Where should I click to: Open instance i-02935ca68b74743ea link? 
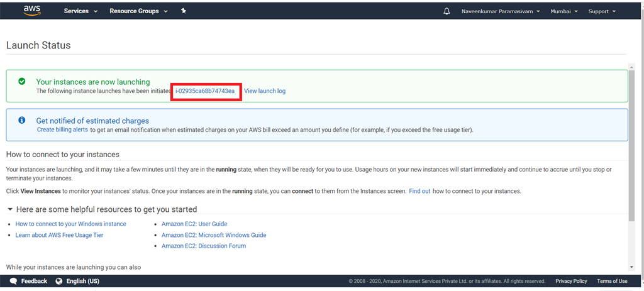205,91
